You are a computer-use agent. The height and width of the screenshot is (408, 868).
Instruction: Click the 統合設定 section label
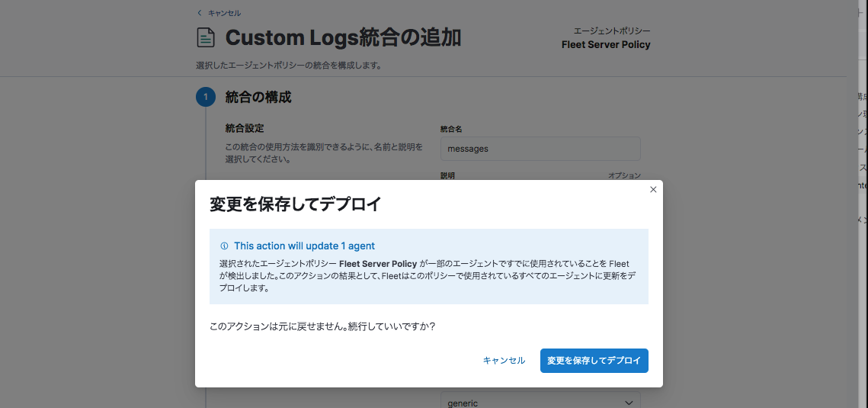pyautogui.click(x=245, y=128)
